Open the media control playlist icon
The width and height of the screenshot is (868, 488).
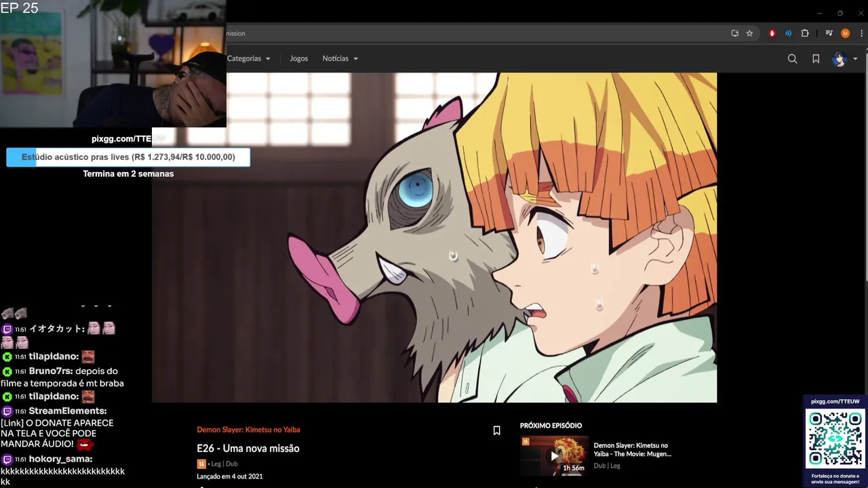pyautogui.click(x=829, y=33)
